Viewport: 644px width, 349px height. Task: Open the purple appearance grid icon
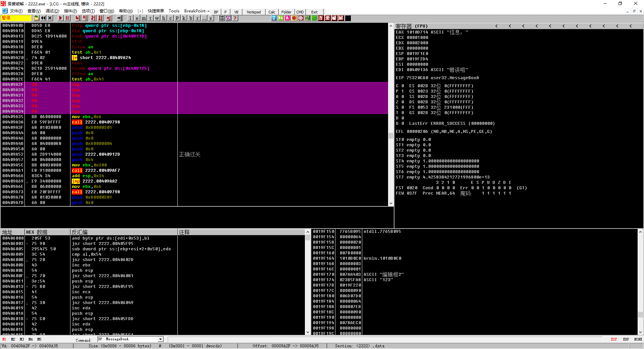click(228, 18)
